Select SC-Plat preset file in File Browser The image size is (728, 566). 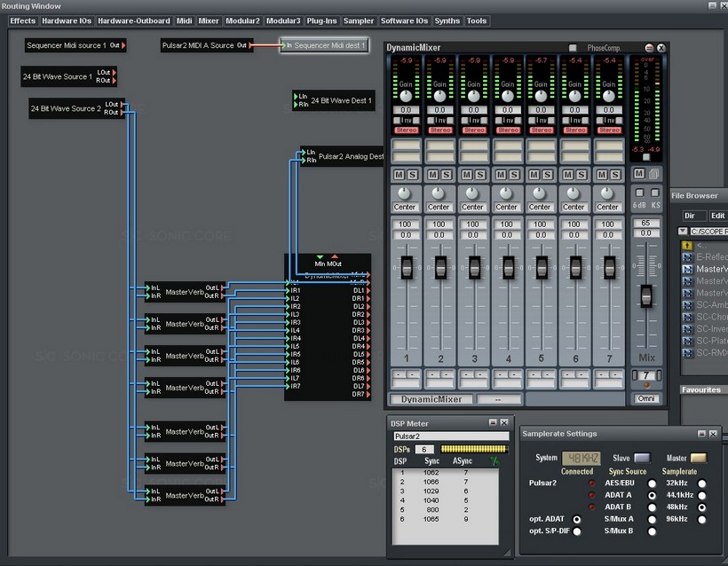tap(705, 341)
